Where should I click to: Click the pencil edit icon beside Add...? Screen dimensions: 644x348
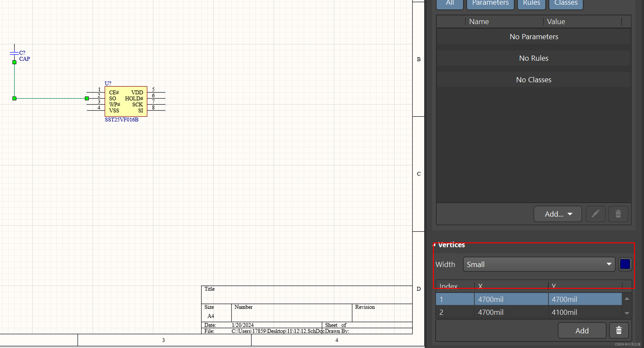click(x=595, y=214)
